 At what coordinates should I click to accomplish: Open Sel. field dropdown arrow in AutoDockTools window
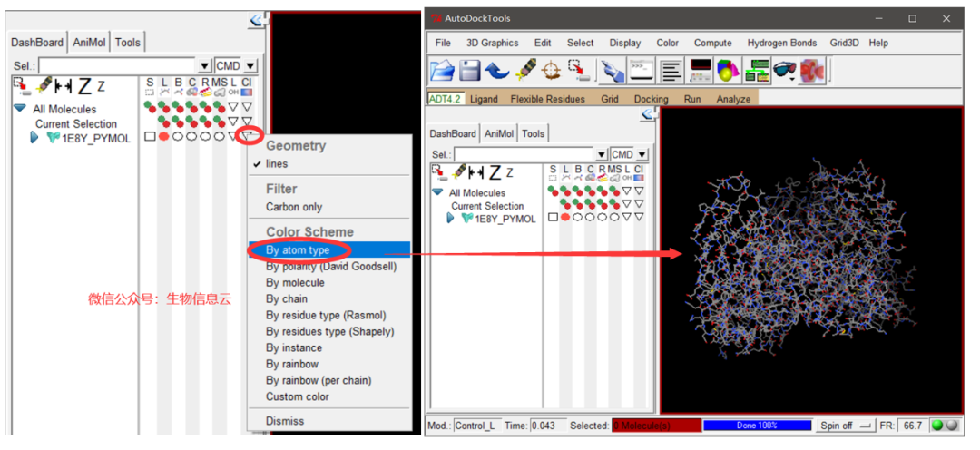(x=601, y=154)
